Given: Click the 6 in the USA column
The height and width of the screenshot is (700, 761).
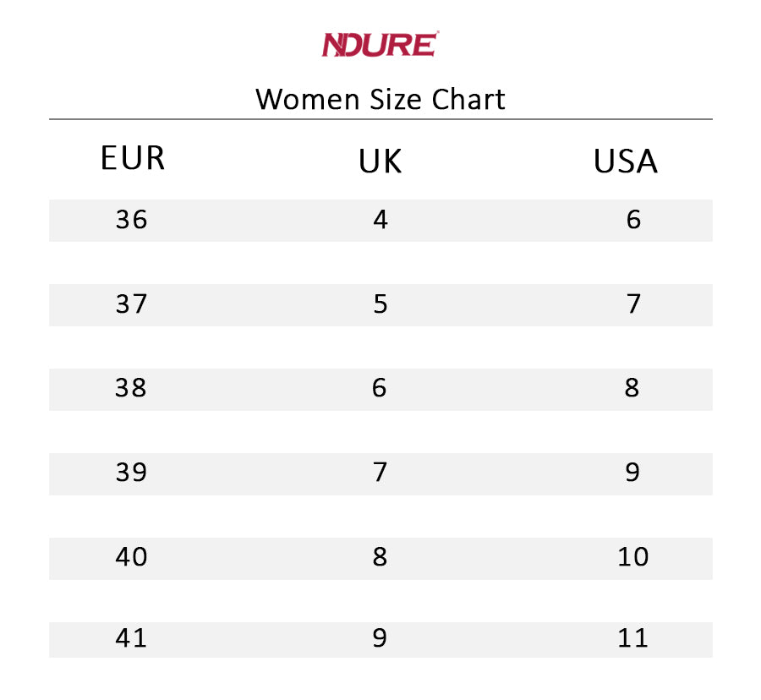Looking at the screenshot, I should click(x=633, y=220).
